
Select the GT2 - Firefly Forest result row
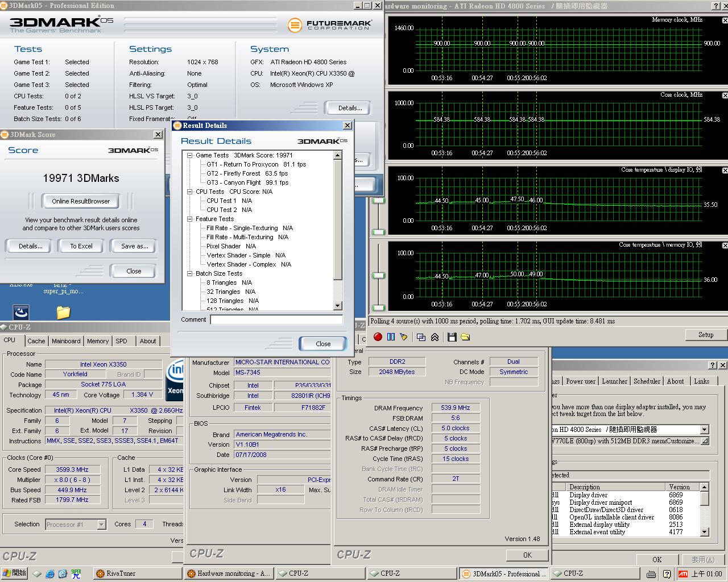click(x=247, y=173)
